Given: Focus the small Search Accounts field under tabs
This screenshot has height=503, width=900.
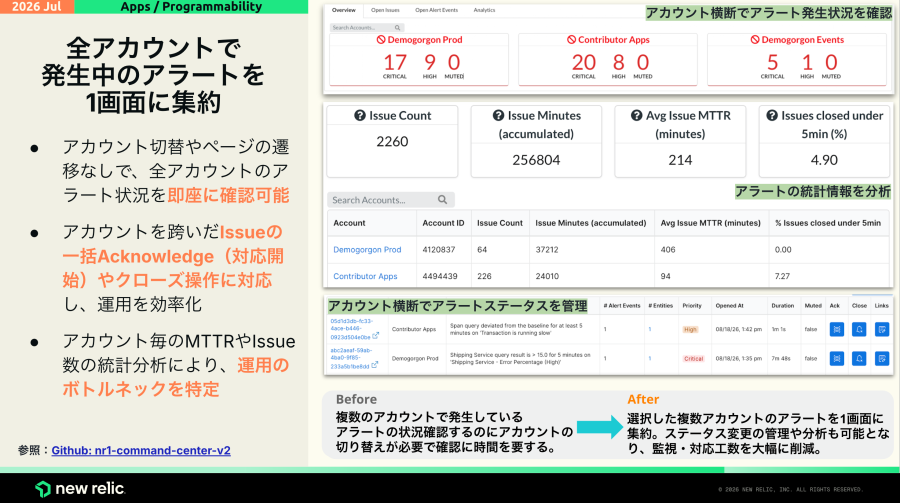Looking at the screenshot, I should point(367,28).
